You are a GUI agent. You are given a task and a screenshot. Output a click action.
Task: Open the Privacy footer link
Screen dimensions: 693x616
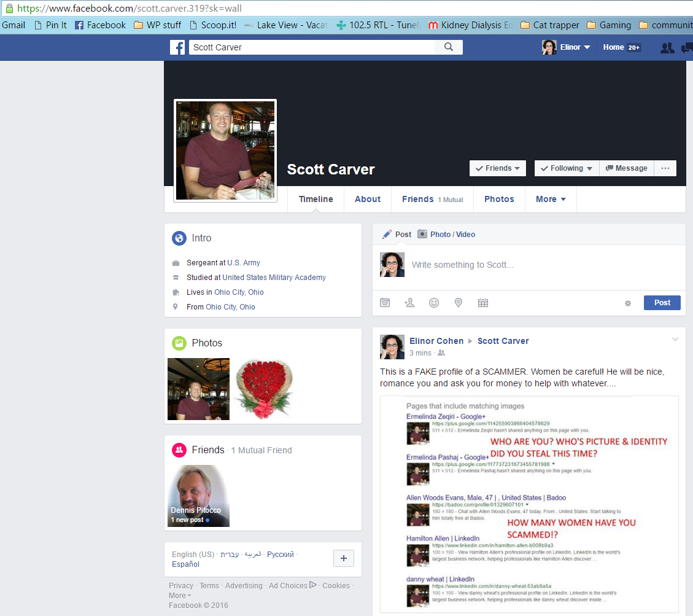pos(180,585)
